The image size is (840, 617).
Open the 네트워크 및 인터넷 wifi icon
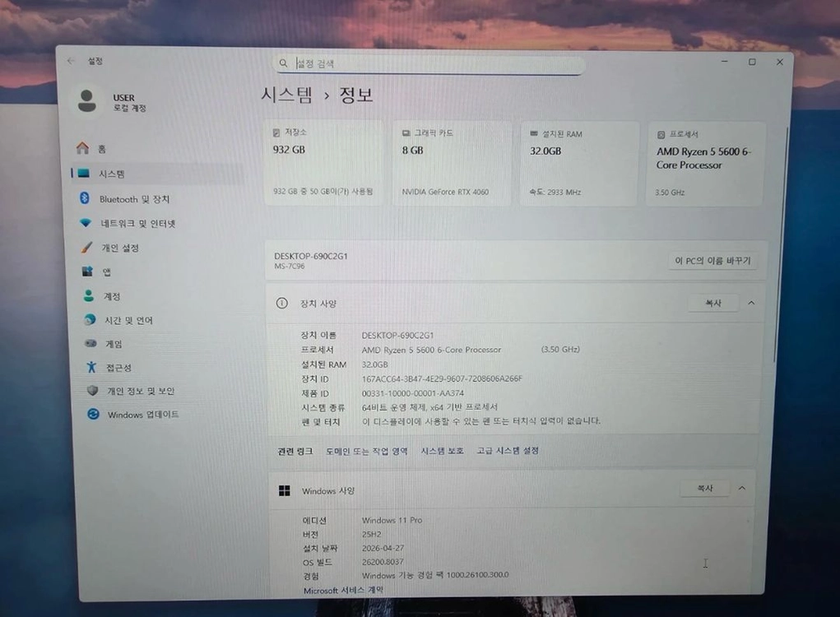click(x=86, y=222)
